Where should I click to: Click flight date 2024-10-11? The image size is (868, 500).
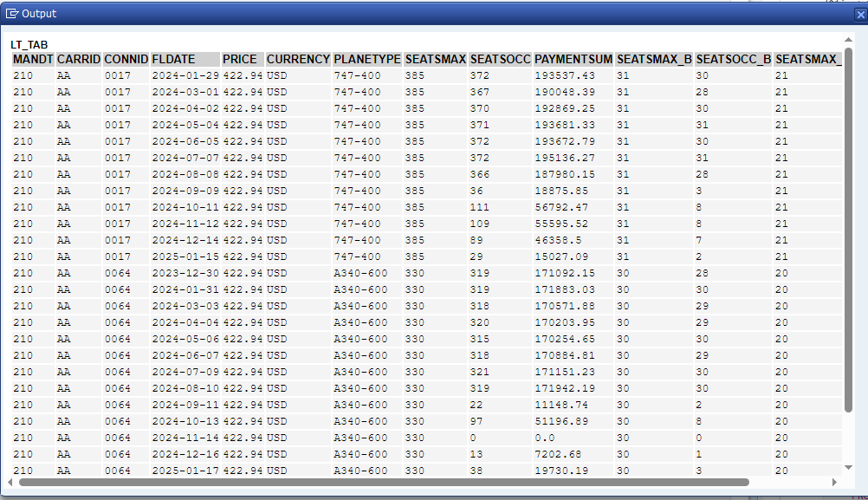coord(185,208)
